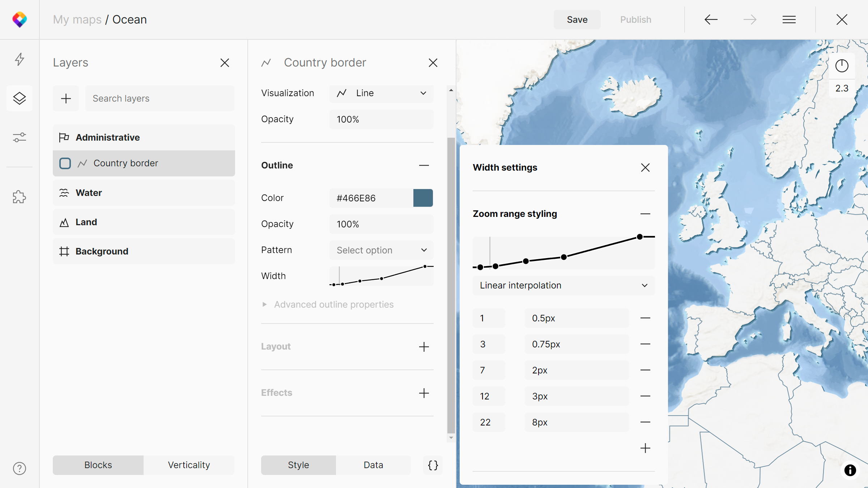This screenshot has width=868, height=488.
Task: Open the Visualization Line dropdown
Action: coord(381,93)
